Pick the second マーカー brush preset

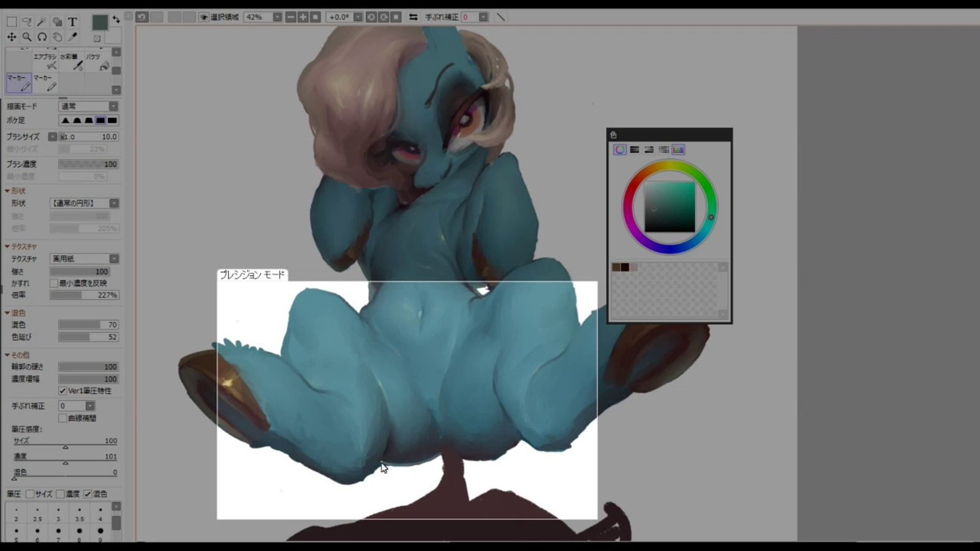45,83
